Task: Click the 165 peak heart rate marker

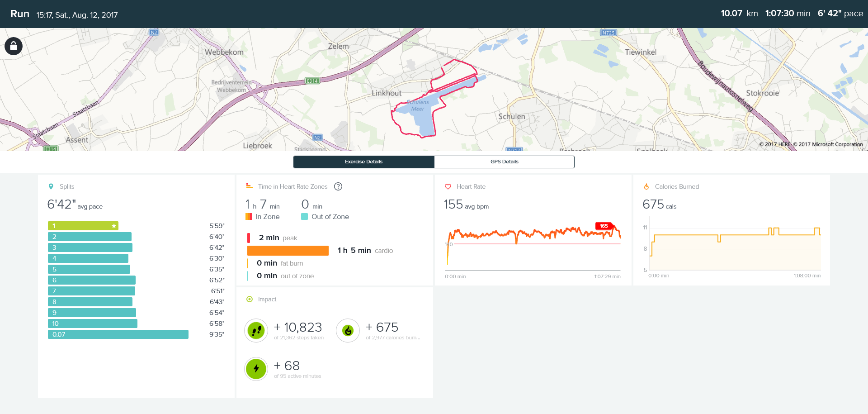Action: pyautogui.click(x=604, y=226)
